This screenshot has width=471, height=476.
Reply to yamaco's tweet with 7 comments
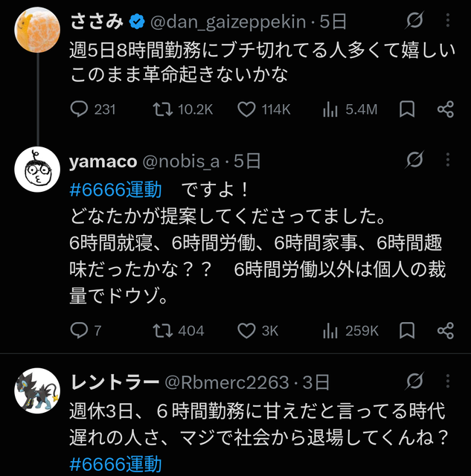(x=86, y=330)
